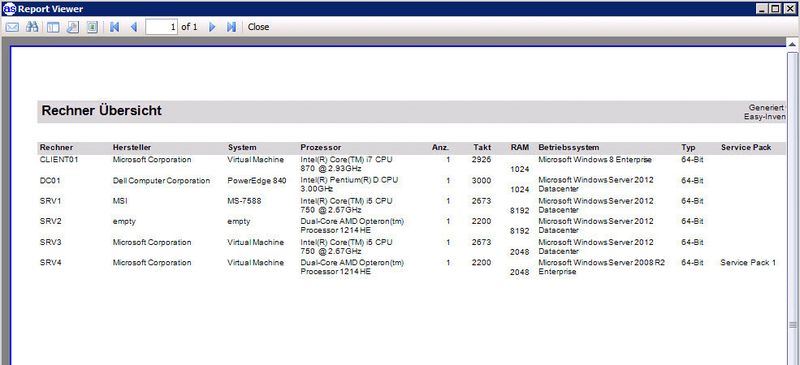
Task: Close the Report Viewer window
Action: click(x=789, y=9)
